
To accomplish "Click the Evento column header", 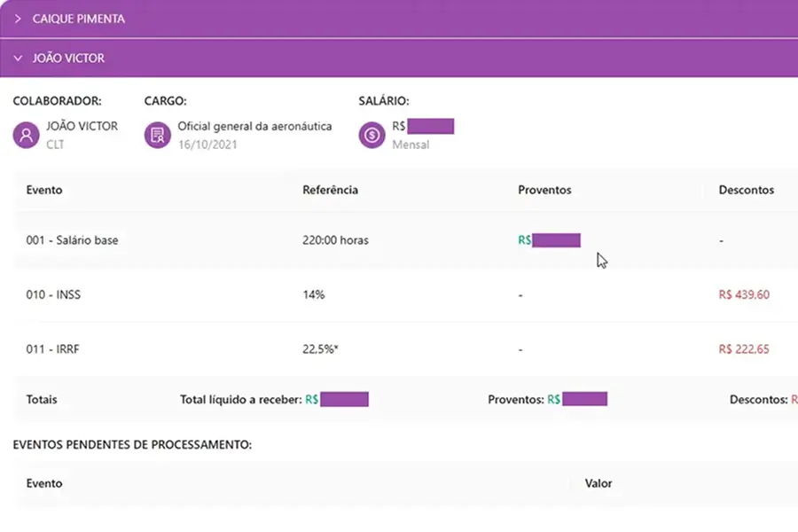I will point(44,190).
